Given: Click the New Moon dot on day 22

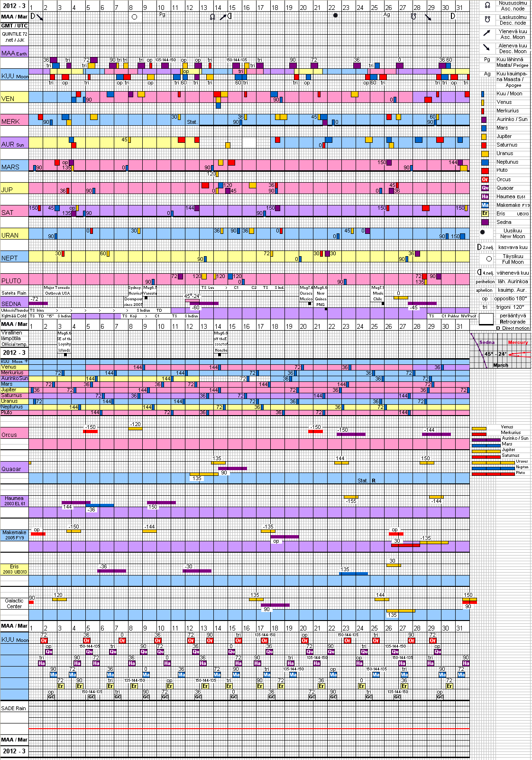Looking at the screenshot, I should tap(335, 16).
